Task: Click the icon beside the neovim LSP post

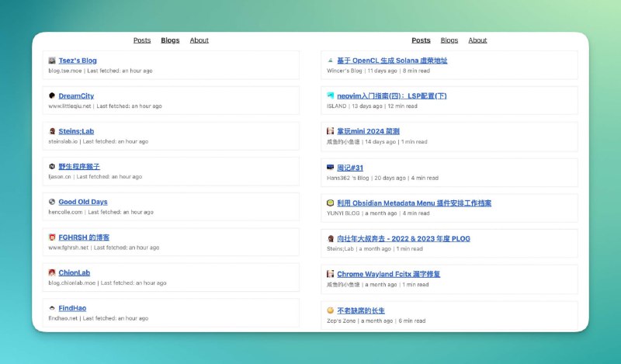Action: tap(331, 95)
